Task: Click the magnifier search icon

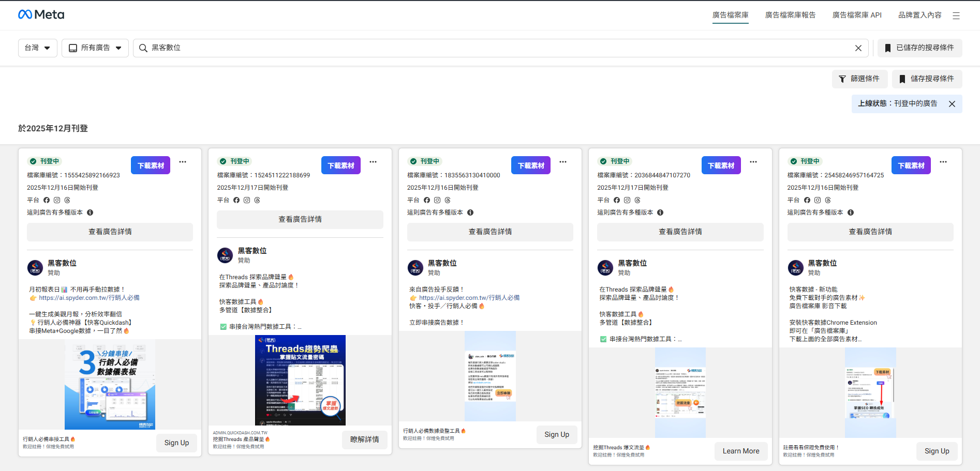Action: 143,48
